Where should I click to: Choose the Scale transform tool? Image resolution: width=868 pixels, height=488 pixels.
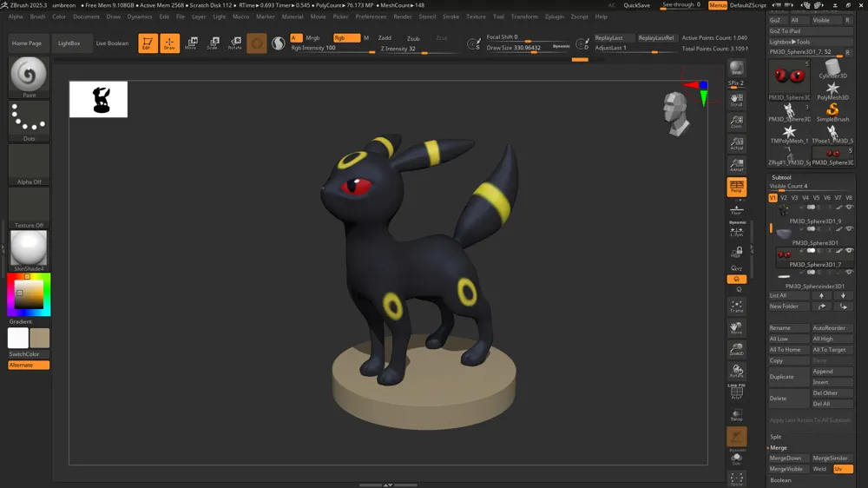click(214, 43)
